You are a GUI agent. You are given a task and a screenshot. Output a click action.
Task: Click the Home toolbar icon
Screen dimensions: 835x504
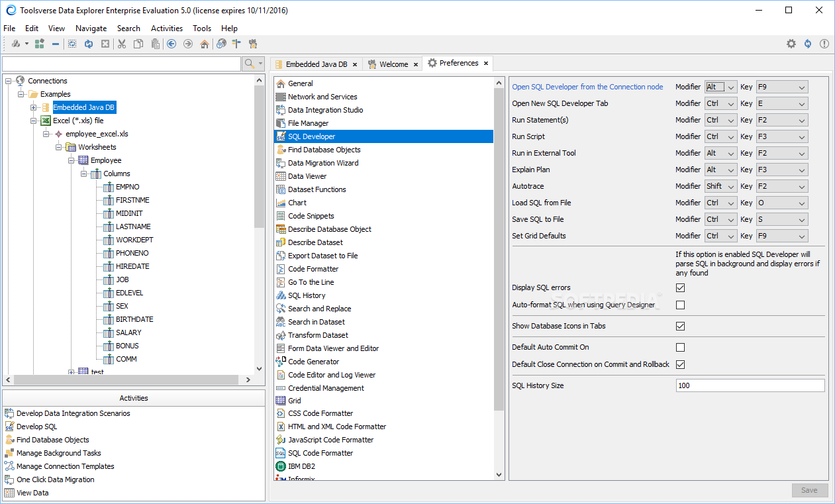tap(205, 44)
